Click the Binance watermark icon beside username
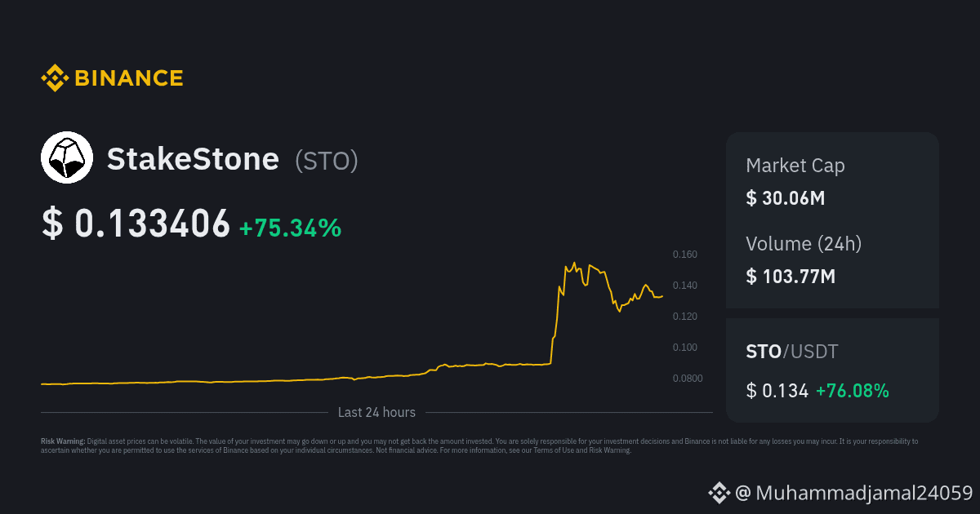 click(718, 493)
